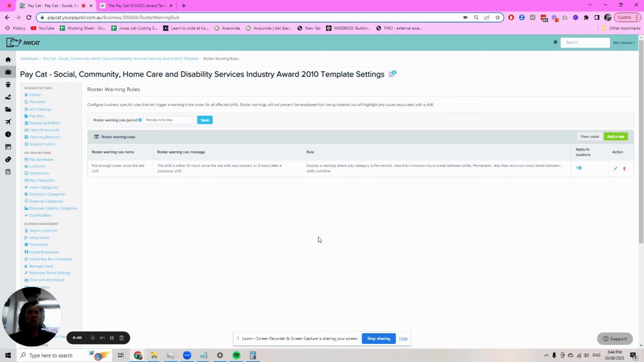Open the Other bookmarks folder

[x=621, y=28]
